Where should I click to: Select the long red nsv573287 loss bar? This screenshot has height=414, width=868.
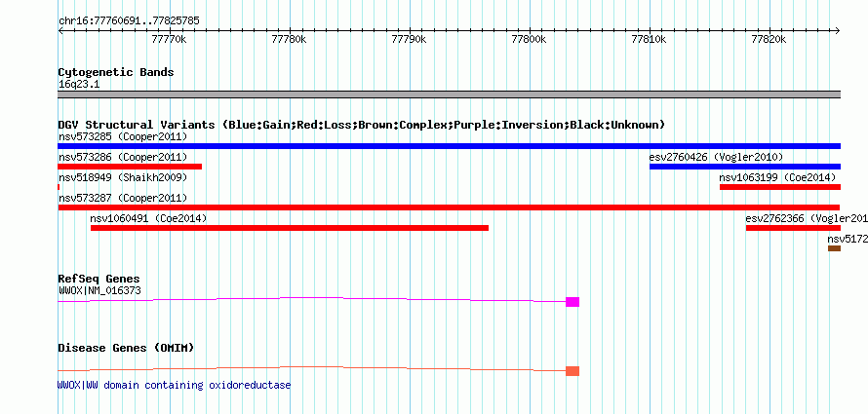[449, 207]
